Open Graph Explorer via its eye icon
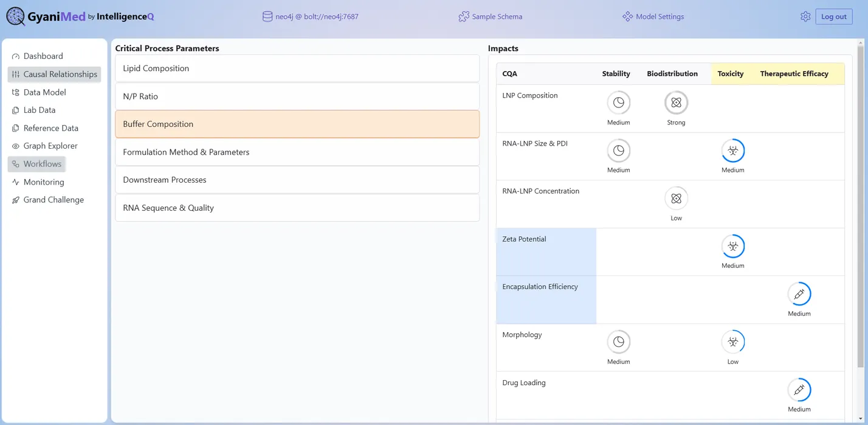Image resolution: width=868 pixels, height=425 pixels. [x=15, y=146]
